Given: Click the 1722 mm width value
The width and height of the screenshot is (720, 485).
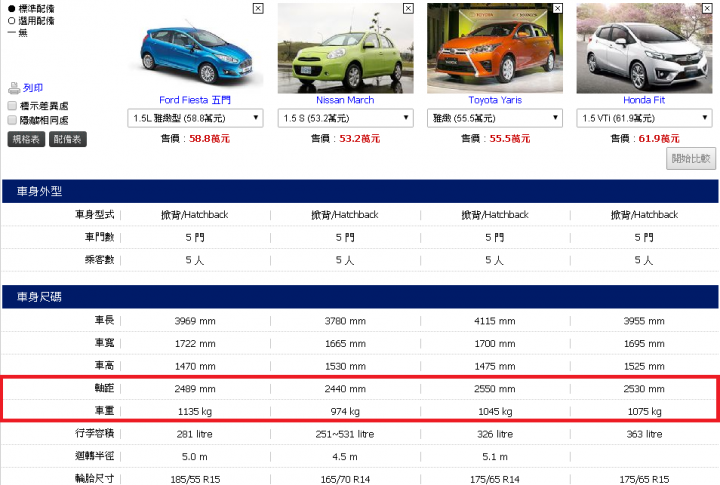Looking at the screenshot, I should click(195, 344).
